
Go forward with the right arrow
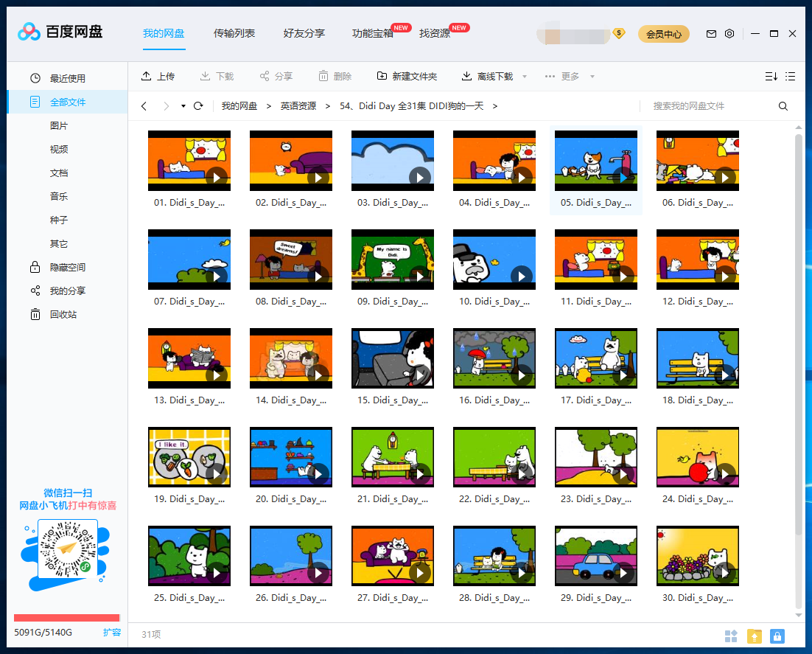167,106
